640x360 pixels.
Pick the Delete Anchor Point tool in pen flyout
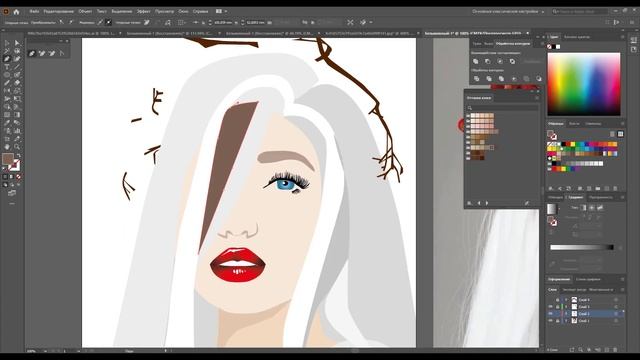[x=52, y=53]
